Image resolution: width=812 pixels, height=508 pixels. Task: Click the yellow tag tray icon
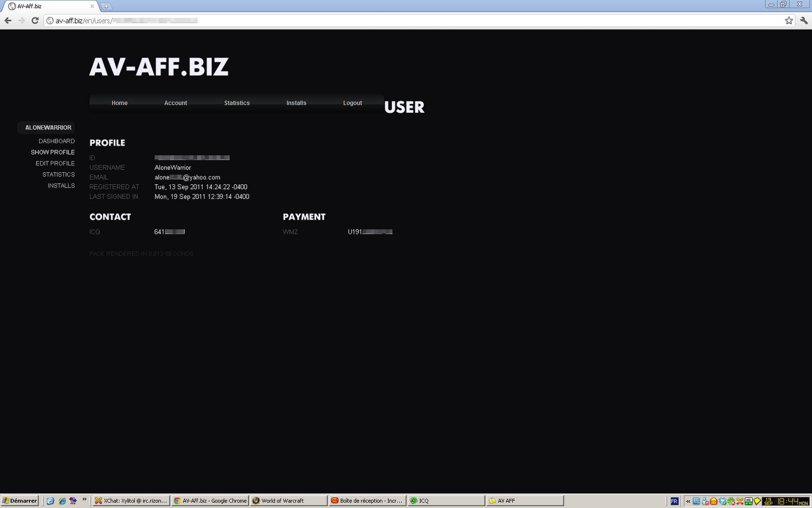757,501
